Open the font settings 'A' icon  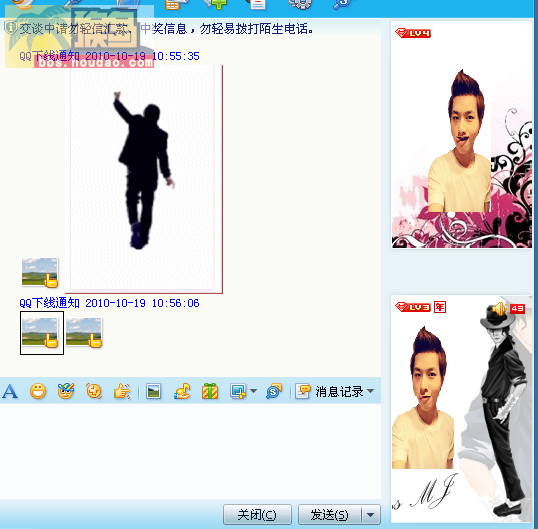click(x=10, y=391)
